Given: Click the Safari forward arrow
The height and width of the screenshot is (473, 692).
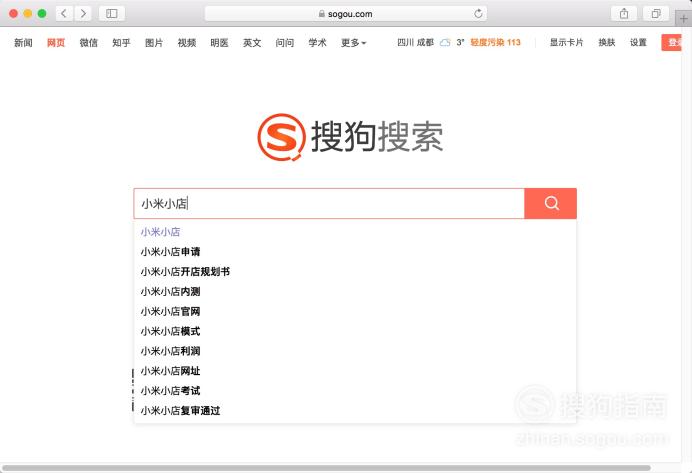Looking at the screenshot, I should tap(83, 14).
